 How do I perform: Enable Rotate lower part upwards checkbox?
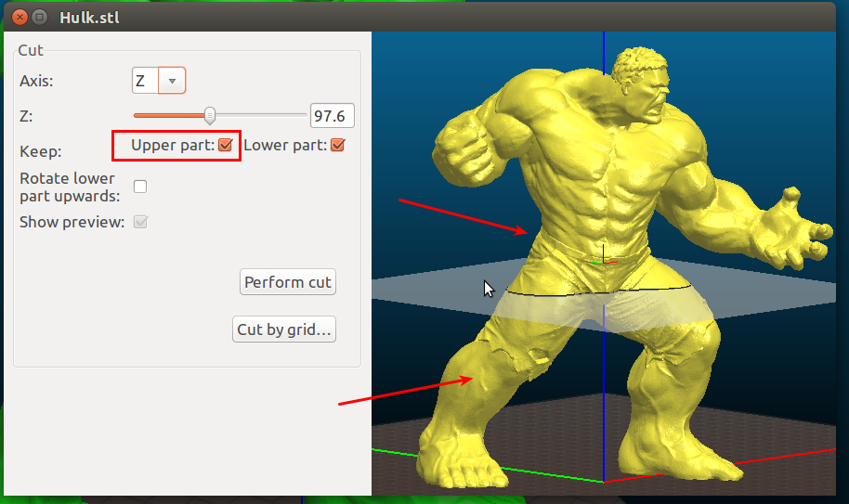(x=140, y=187)
